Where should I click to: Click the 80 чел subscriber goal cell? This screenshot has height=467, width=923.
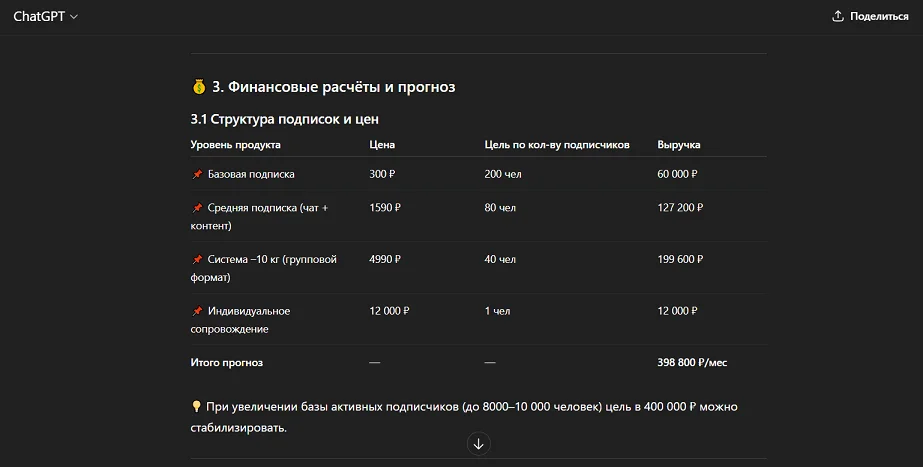500,208
